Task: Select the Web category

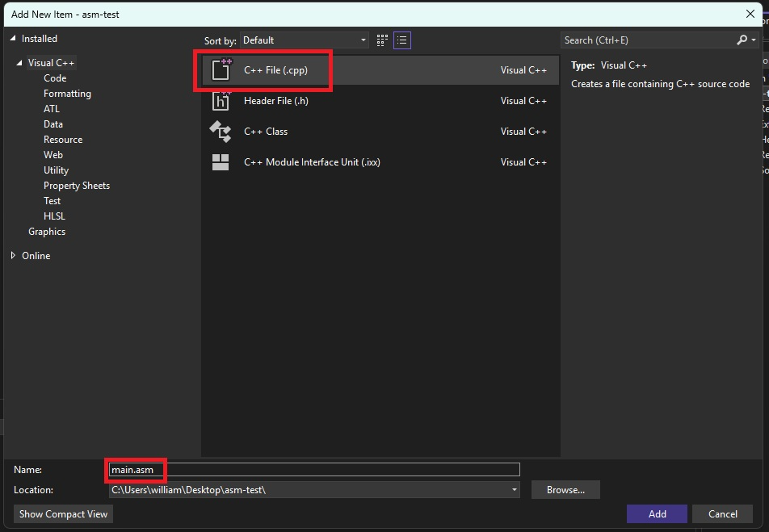Action: click(x=53, y=155)
